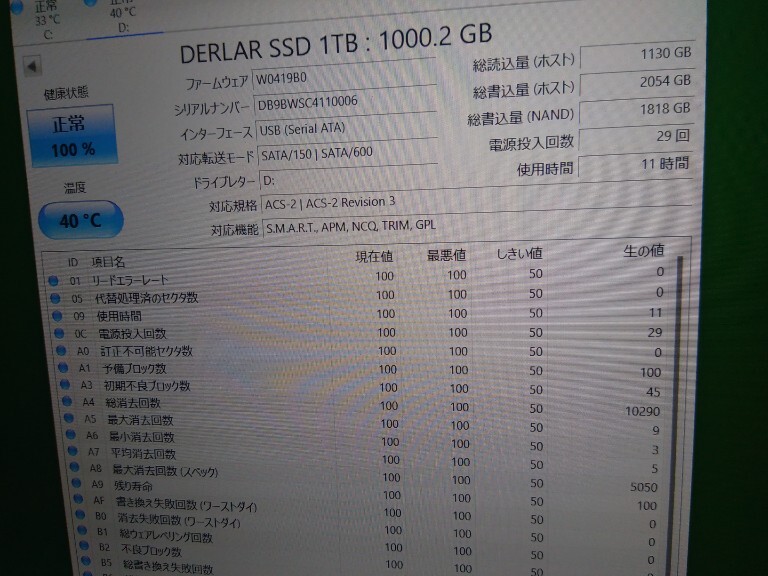Click the status dot of row A3 初期不良ブロック数
Screen dimensions: 768x576
(65, 384)
